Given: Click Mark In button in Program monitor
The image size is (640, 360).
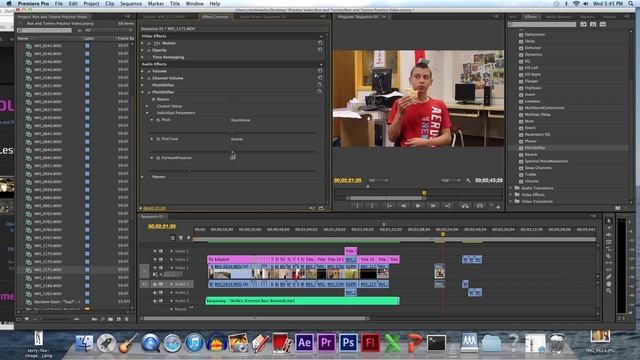Looking at the screenshot, I should (358, 206).
